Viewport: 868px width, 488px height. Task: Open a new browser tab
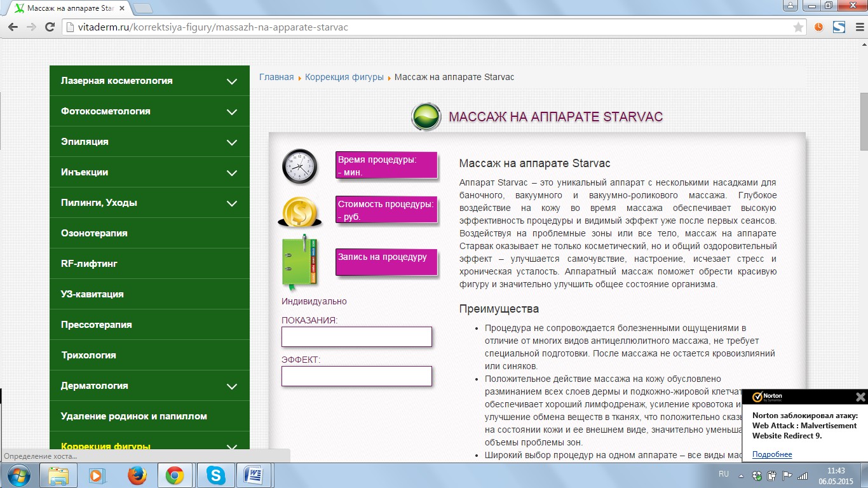point(143,8)
